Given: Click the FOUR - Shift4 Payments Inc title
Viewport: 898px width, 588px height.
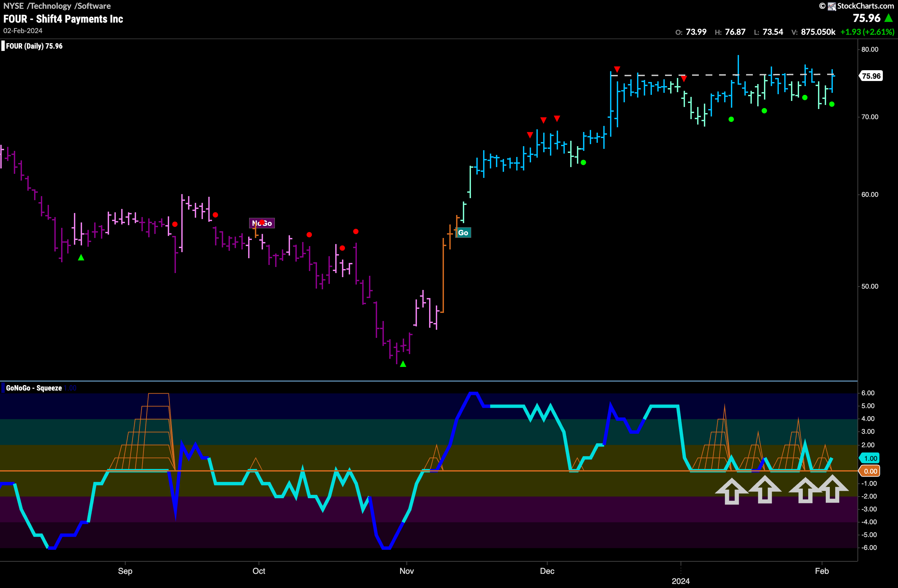Looking at the screenshot, I should [63, 19].
